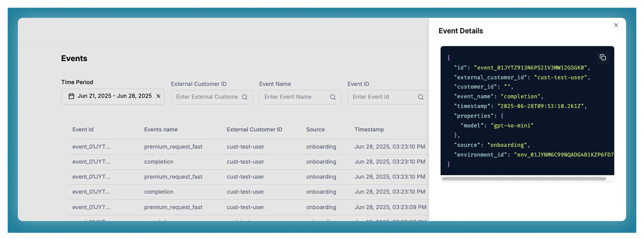644x239 pixels.
Task: Click the Source column header
Action: [x=315, y=130]
